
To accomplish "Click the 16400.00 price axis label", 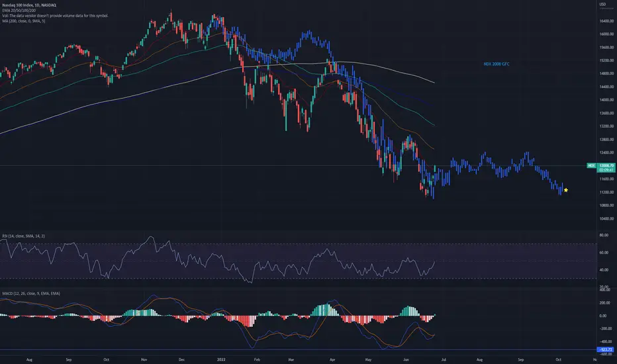I will pos(606,21).
